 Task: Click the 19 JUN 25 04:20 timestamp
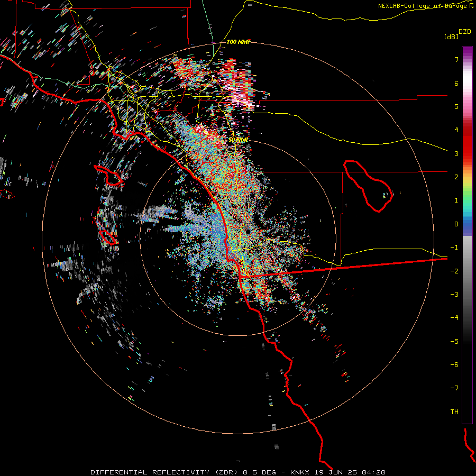(x=350, y=472)
